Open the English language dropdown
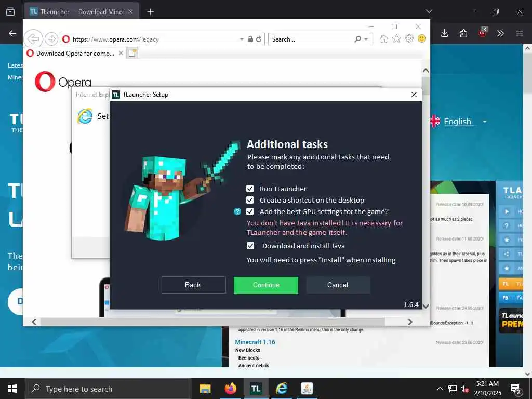Viewport: 532px width, 399px height. click(x=458, y=121)
